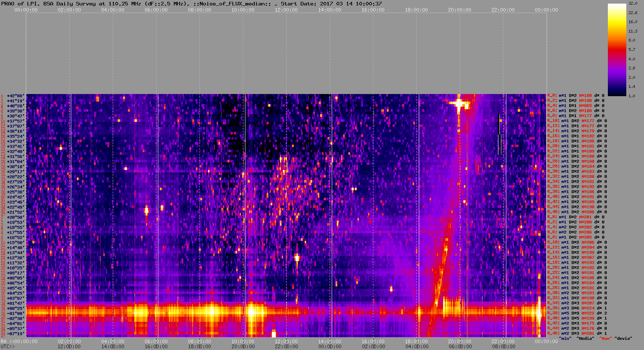Click the declination label +31°04'
The height and width of the screenshot is (350, 644).
point(16,162)
